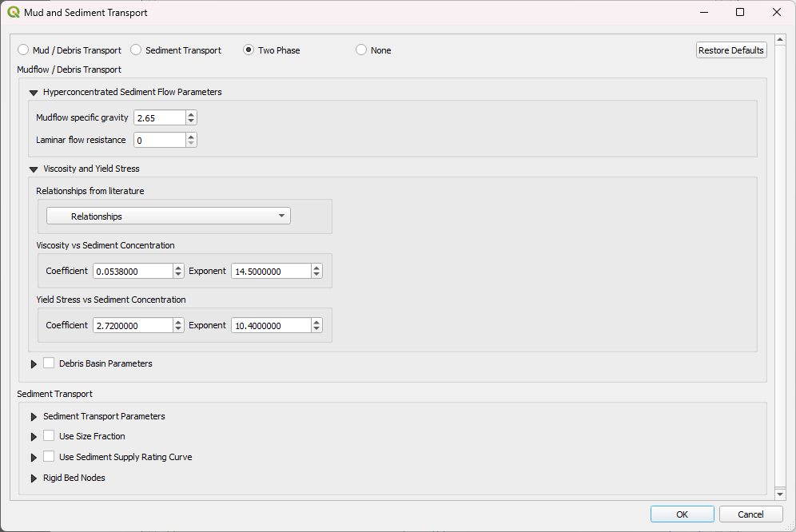
Task: Collapse Hyperconcentrated Sediment Flow Parameters section
Action: [x=34, y=93]
